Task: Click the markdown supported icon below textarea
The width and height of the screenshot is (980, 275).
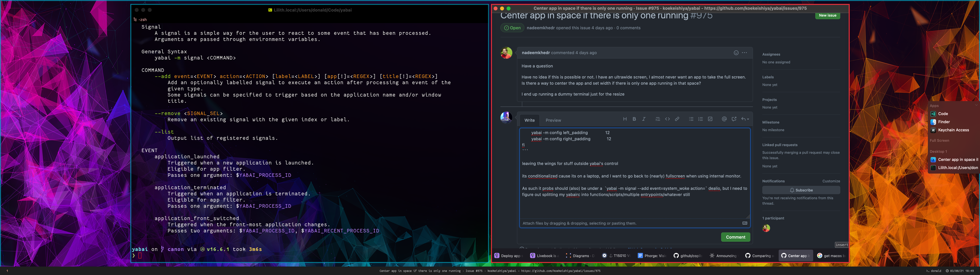Action: click(745, 223)
